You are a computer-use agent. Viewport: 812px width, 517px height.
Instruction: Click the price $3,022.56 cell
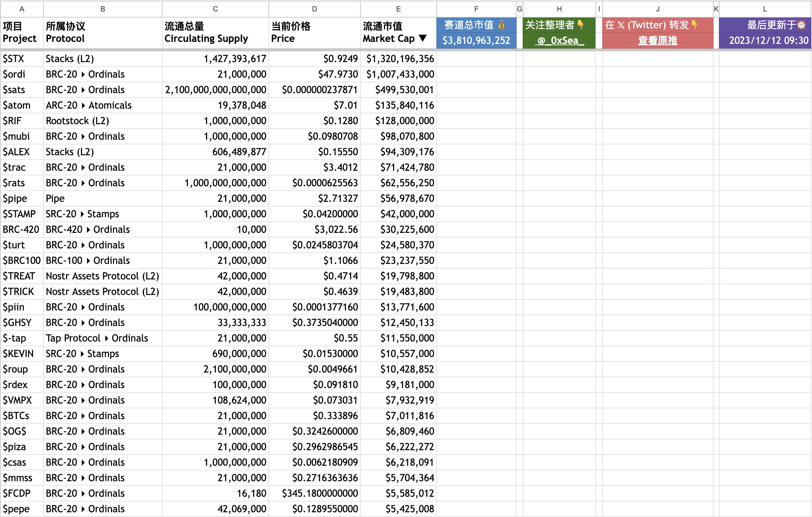(x=315, y=229)
